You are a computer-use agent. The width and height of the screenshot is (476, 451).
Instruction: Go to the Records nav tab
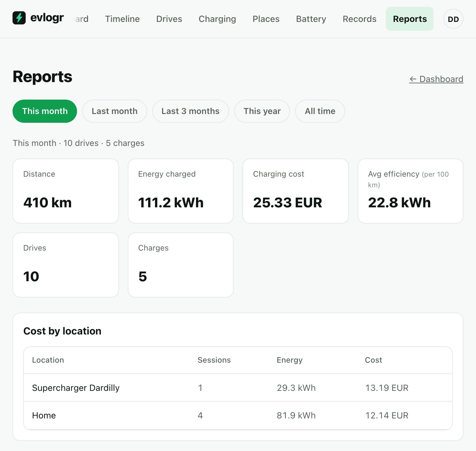360,19
